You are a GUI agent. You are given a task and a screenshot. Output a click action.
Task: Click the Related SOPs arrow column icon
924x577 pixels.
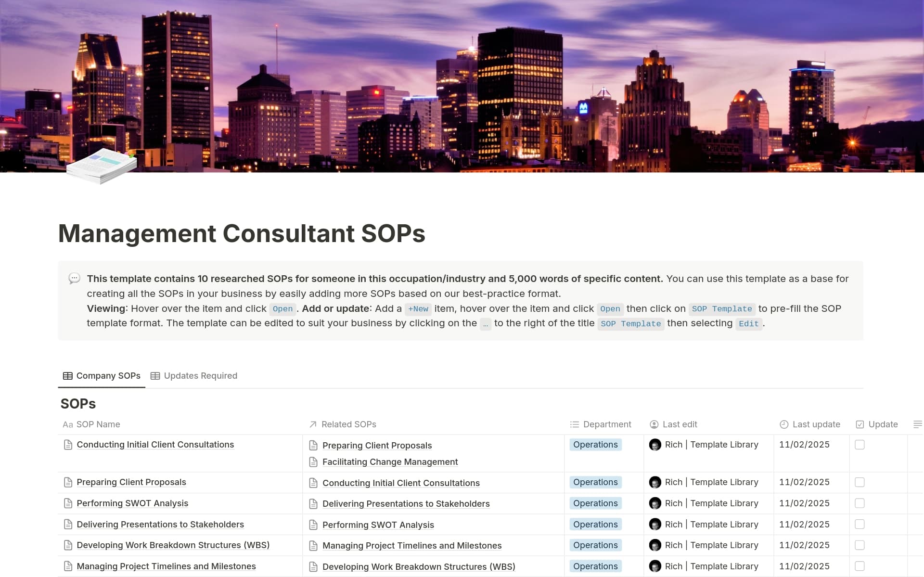click(x=313, y=424)
